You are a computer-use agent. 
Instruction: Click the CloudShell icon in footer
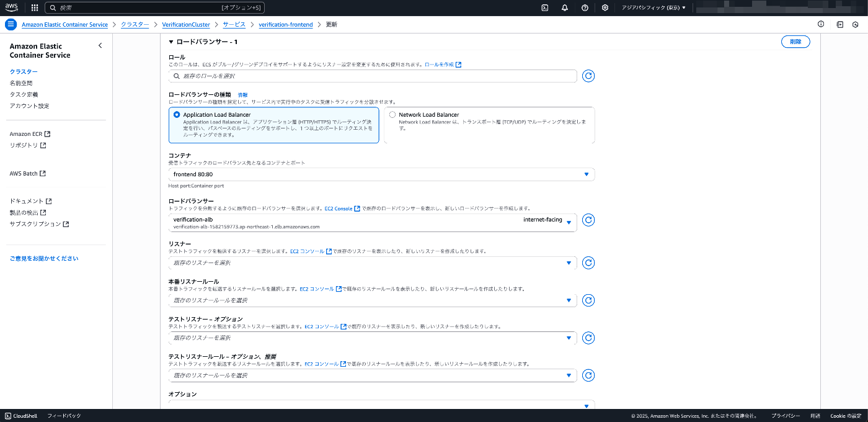point(8,416)
